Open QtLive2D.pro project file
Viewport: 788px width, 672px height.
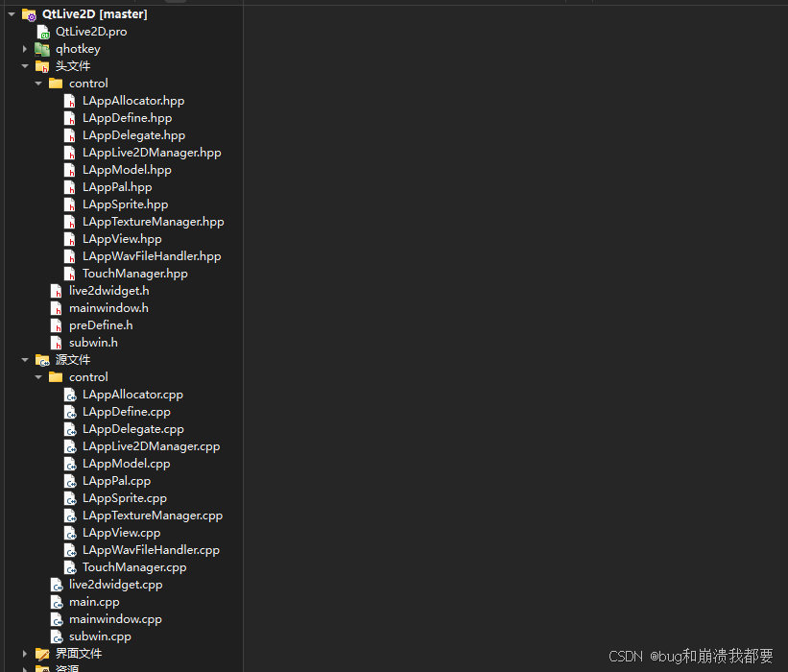pos(91,32)
